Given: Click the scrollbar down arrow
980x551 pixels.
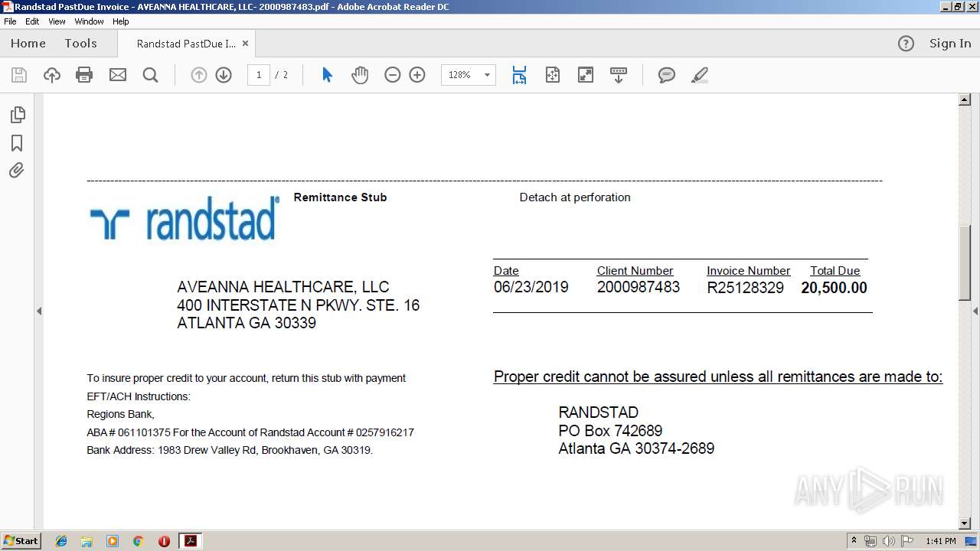Looking at the screenshot, I should (965, 523).
